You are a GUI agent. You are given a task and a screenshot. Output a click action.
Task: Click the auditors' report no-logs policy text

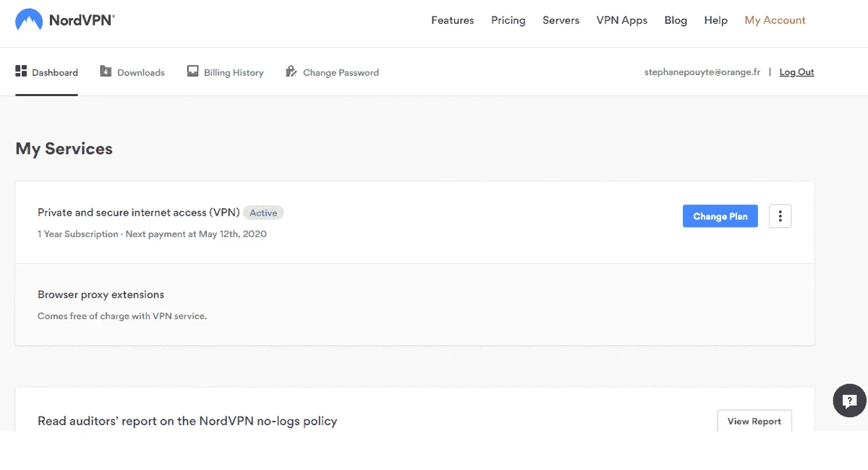coord(187,421)
